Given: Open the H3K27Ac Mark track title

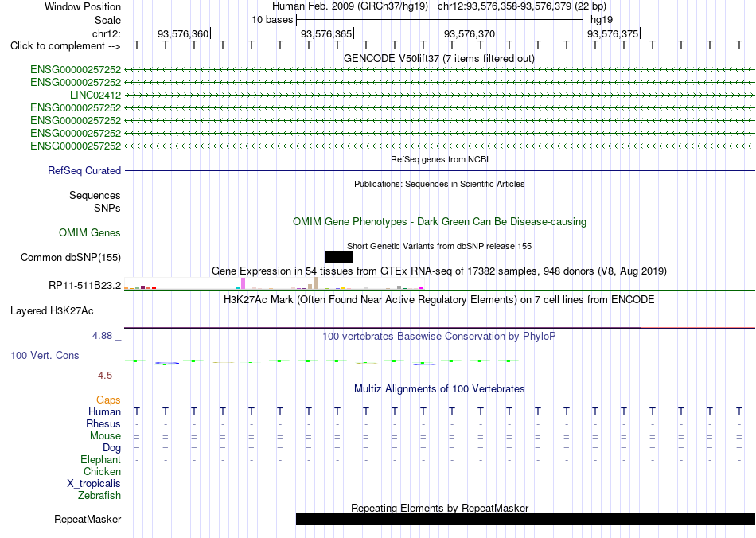Looking at the screenshot, I should pyautogui.click(x=439, y=300).
